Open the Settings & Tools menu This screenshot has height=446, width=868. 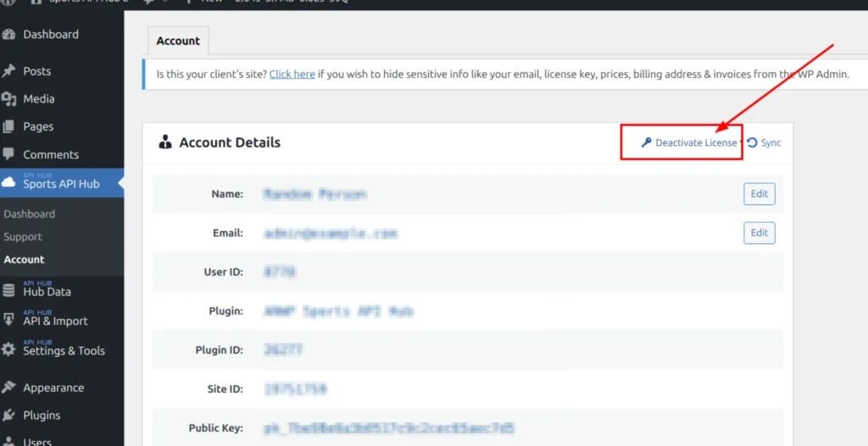coord(62,349)
